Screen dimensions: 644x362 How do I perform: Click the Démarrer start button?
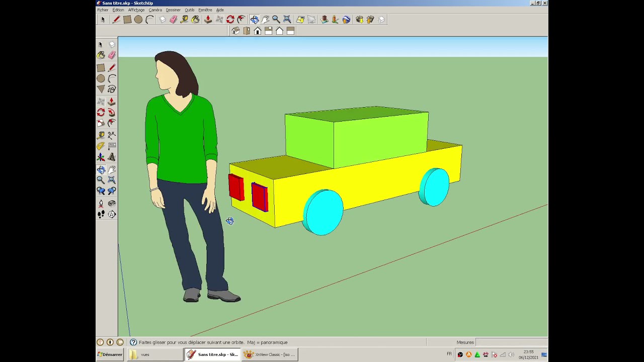click(x=110, y=354)
